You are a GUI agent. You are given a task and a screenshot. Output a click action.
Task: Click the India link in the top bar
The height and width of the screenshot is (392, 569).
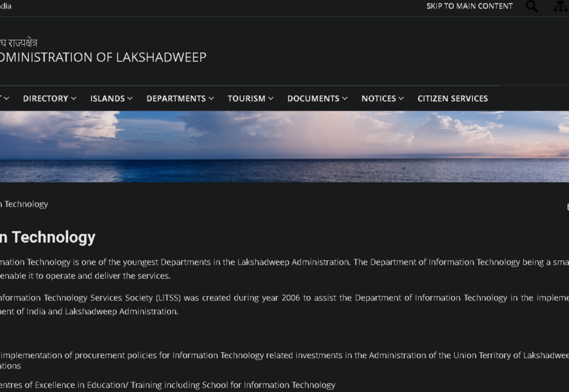(x=5, y=6)
